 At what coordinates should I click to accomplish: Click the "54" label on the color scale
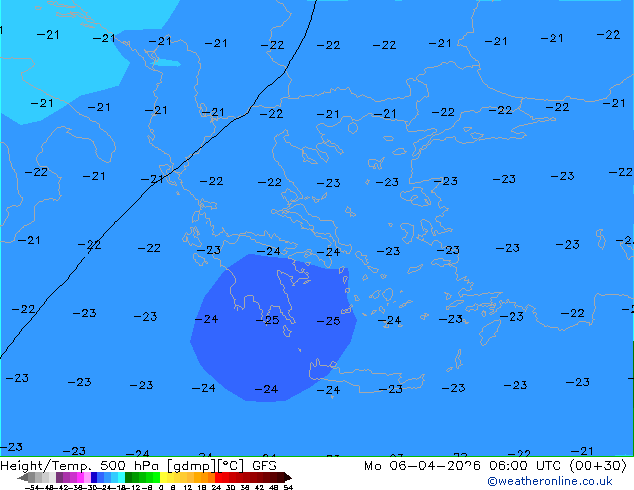(x=288, y=487)
